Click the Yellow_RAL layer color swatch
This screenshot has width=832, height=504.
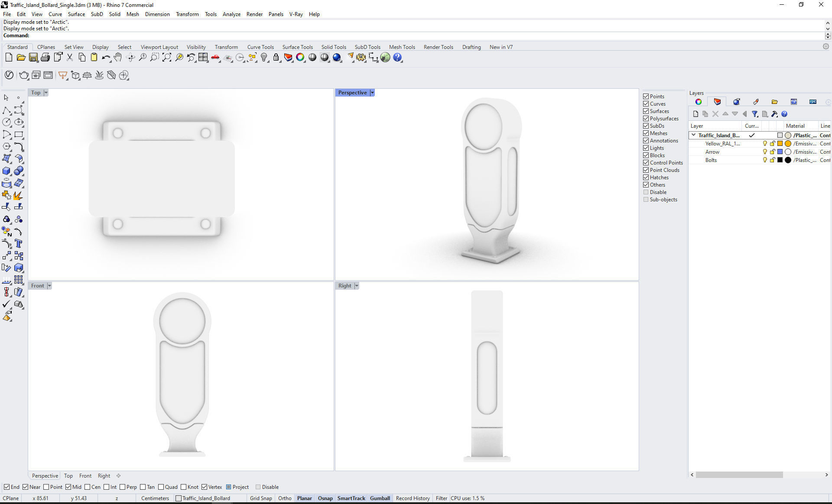780,144
